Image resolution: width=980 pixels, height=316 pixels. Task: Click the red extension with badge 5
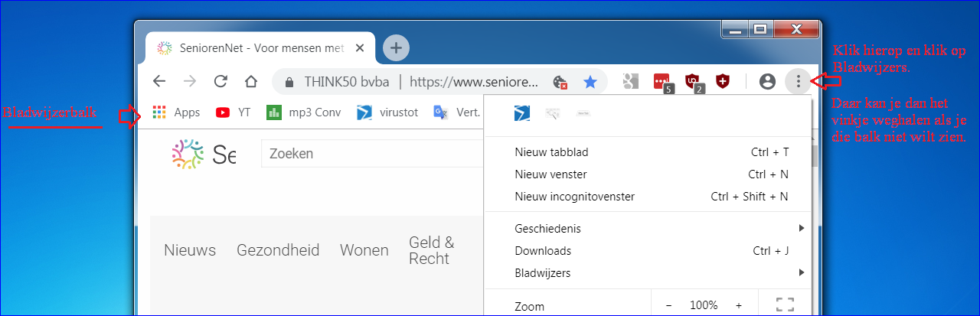661,81
